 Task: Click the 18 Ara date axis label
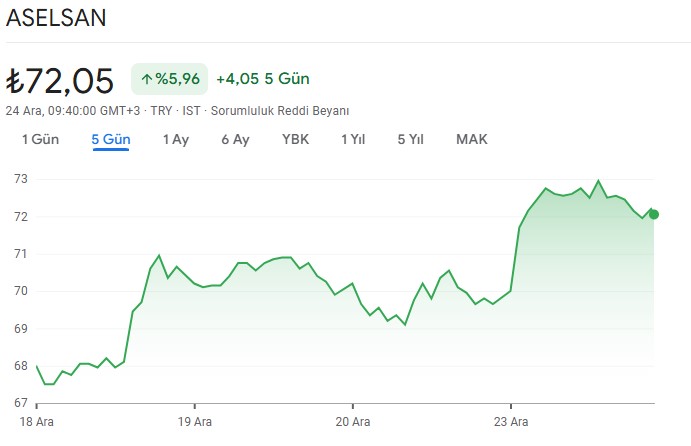pyautogui.click(x=37, y=422)
